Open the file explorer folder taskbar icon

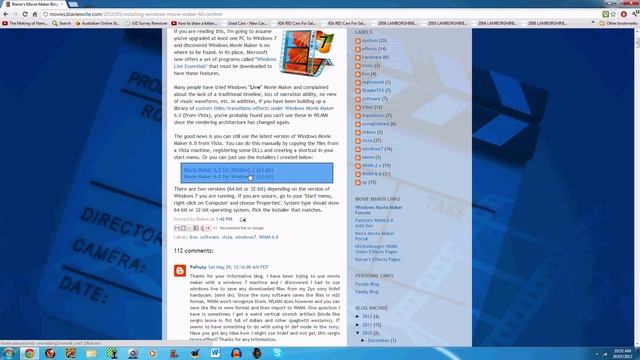coord(91,353)
